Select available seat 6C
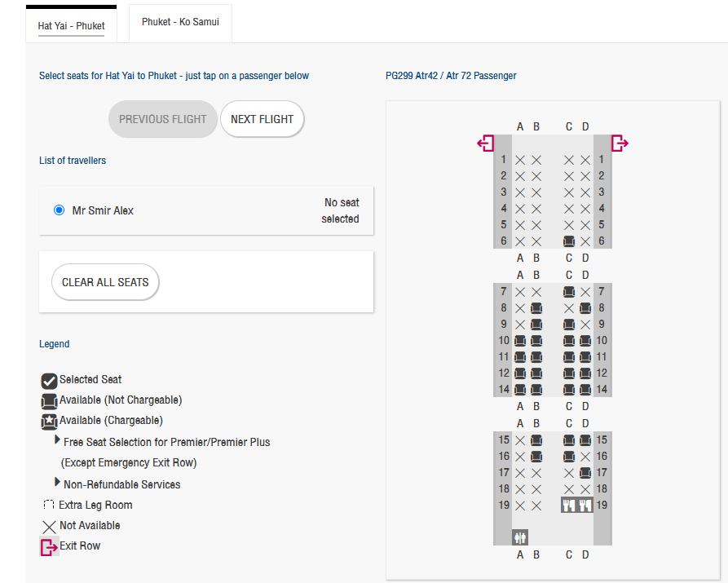Screen dimensions: 728x583 (x=569, y=241)
